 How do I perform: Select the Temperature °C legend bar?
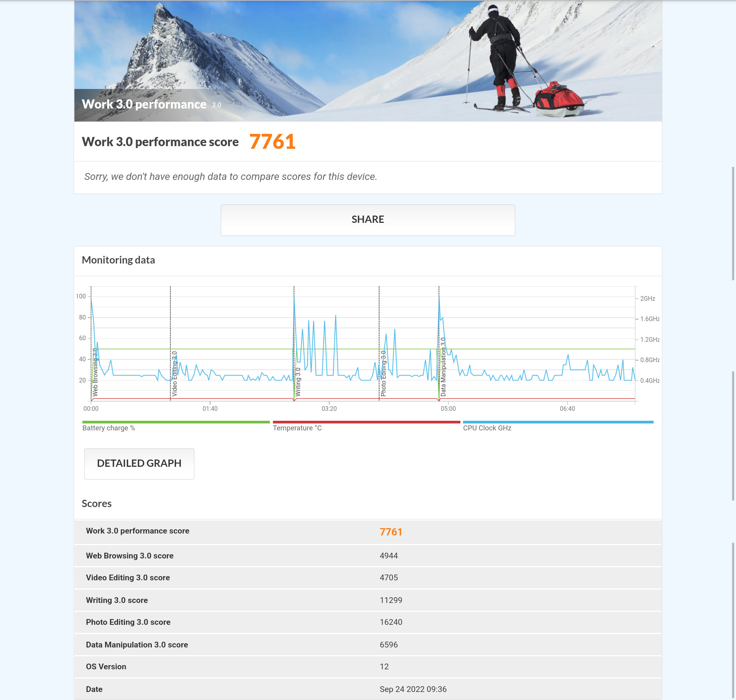coord(366,422)
